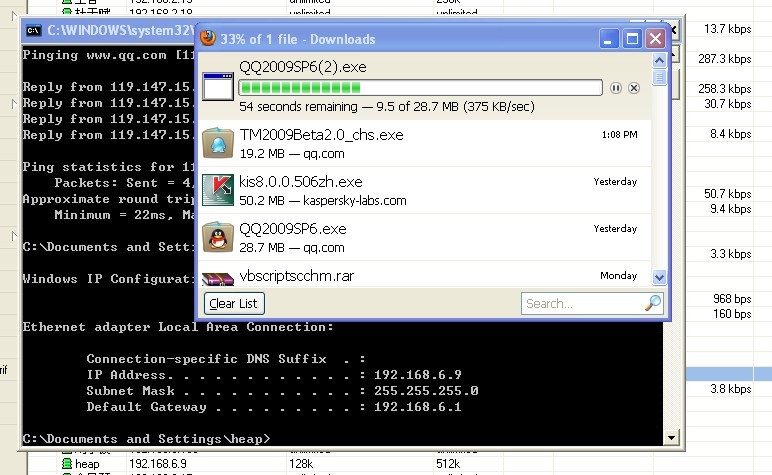Click the magnifier search icon in Downloads
Image resolution: width=772 pixels, height=475 pixels.
[653, 303]
